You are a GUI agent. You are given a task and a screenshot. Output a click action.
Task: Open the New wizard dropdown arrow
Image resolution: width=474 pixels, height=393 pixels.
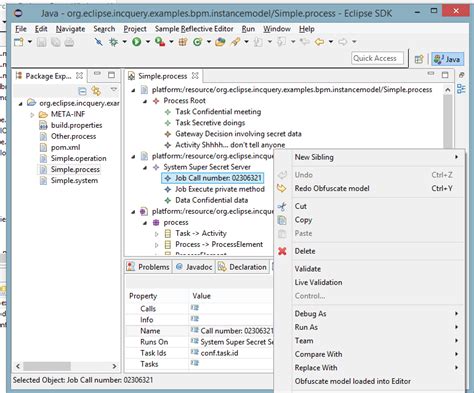pyautogui.click(x=30, y=42)
